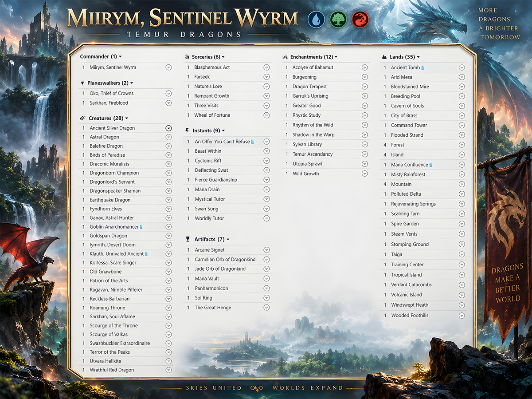Screen dimensions: 532x399
Task: Click the blue water mana symbol
Action: (x=316, y=20)
